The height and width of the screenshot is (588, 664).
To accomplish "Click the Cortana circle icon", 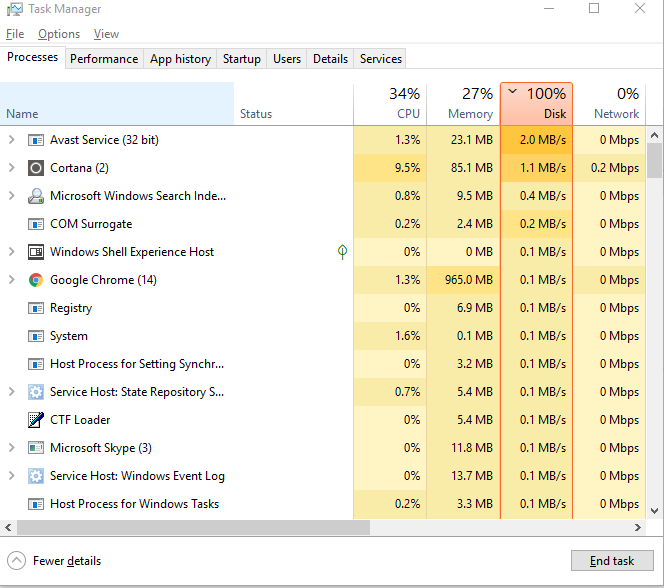I will (36, 168).
